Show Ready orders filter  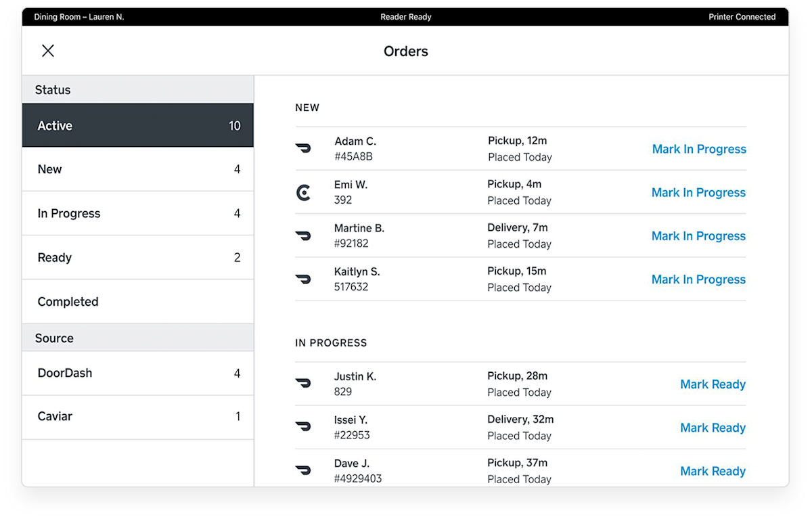(x=138, y=257)
